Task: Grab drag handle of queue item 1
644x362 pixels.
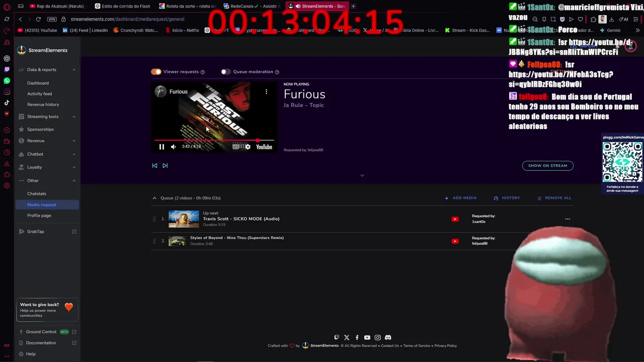Action: [x=154, y=219]
